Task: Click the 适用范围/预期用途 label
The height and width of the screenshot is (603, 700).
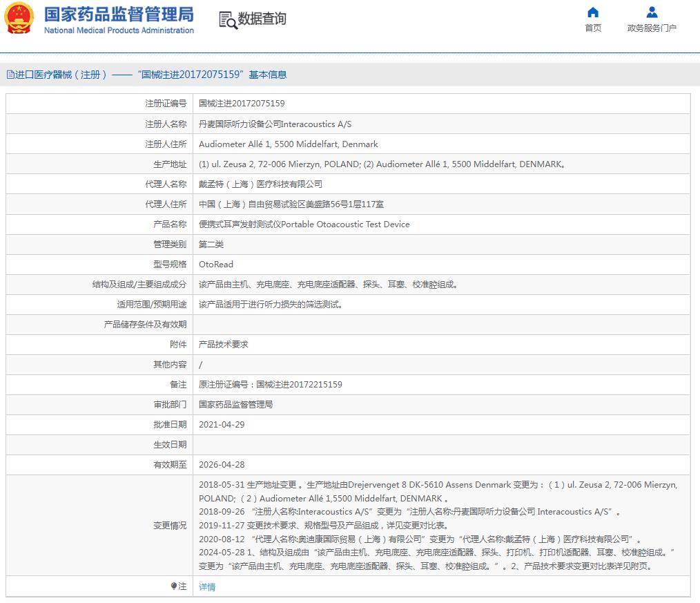Action: [x=152, y=305]
